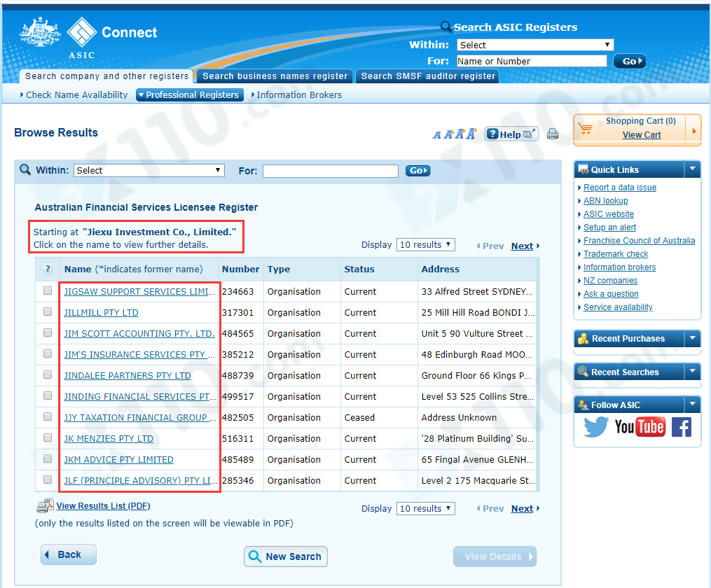Collapse the Quick Links panel arrow
The image size is (711, 588).
point(692,169)
